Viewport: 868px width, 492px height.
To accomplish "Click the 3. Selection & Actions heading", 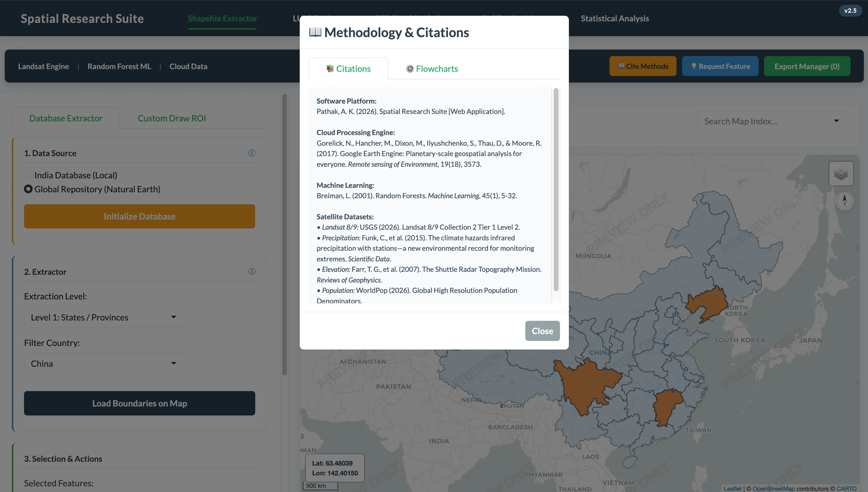I will coord(63,458).
